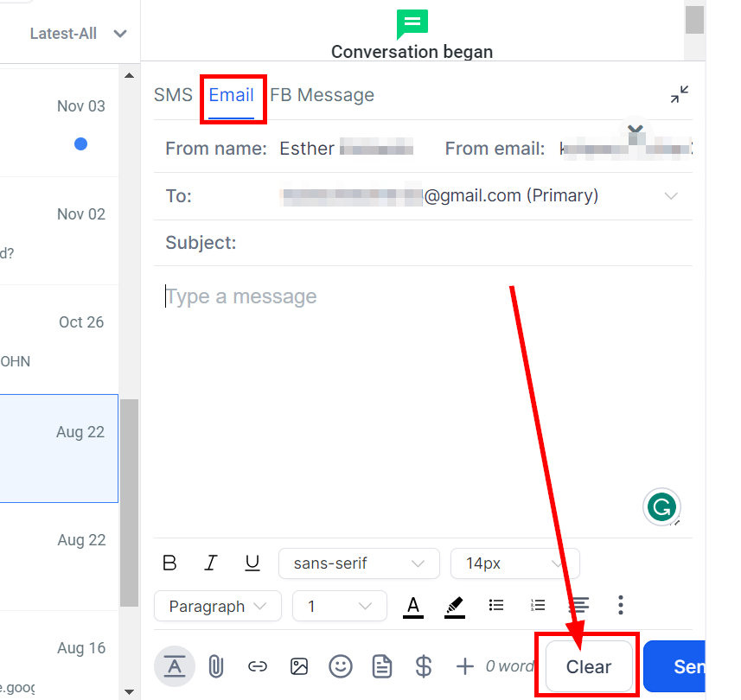Click the attach file paperclip icon

[215, 666]
